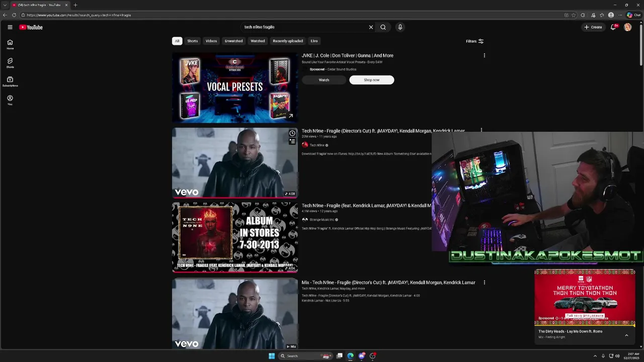Select the All filter chip

tap(177, 41)
